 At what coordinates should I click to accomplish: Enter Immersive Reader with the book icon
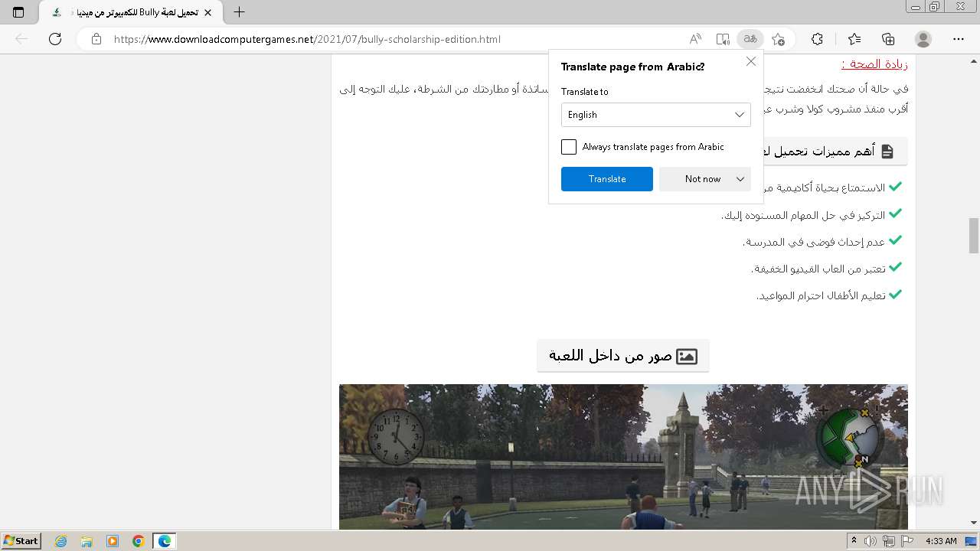723,39
